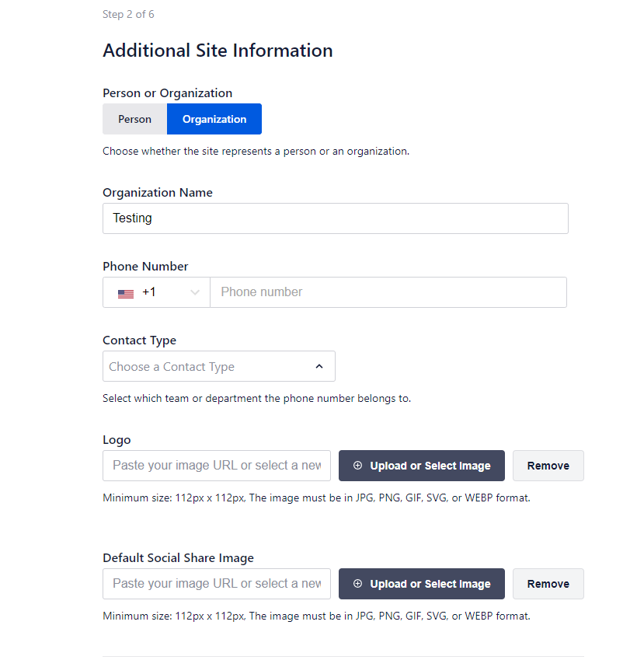Expand the country code dropdown chevron
This screenshot has height=660, width=644.
194,292
